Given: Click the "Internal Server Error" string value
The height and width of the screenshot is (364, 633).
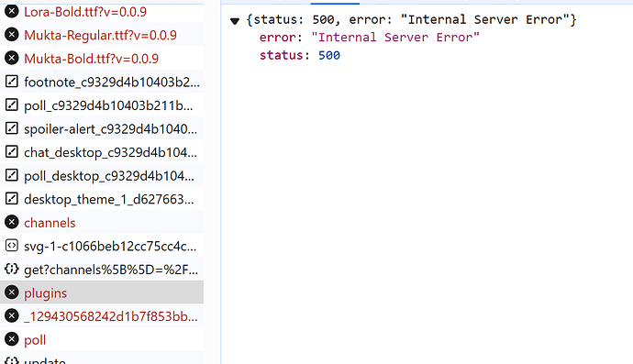Looking at the screenshot, I should [x=395, y=38].
